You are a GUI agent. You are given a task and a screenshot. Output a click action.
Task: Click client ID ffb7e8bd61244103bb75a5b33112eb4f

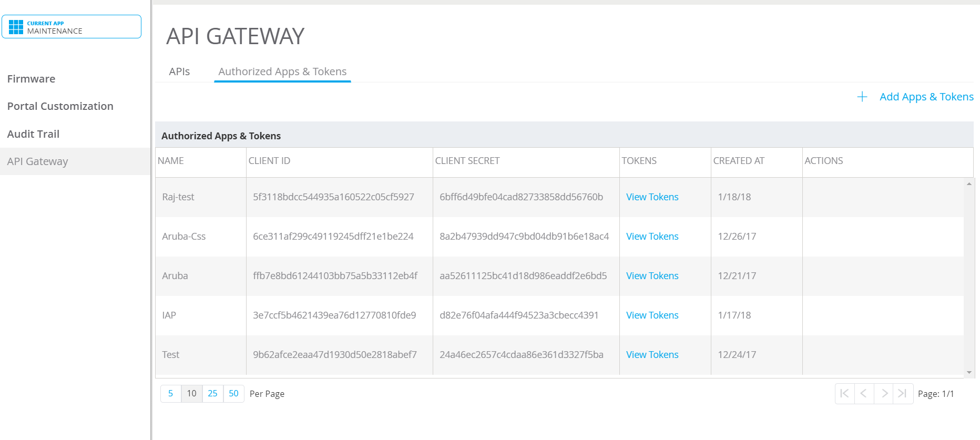click(x=335, y=276)
